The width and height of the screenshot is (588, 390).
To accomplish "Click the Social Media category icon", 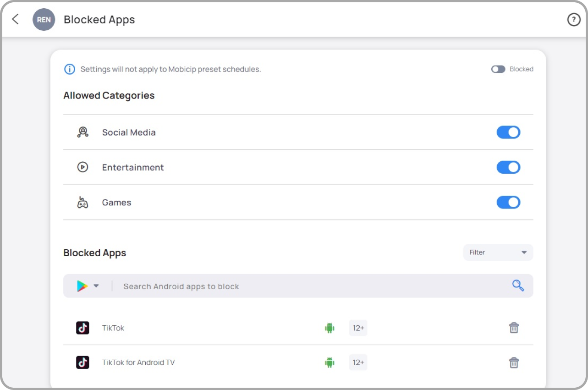I will coord(82,132).
